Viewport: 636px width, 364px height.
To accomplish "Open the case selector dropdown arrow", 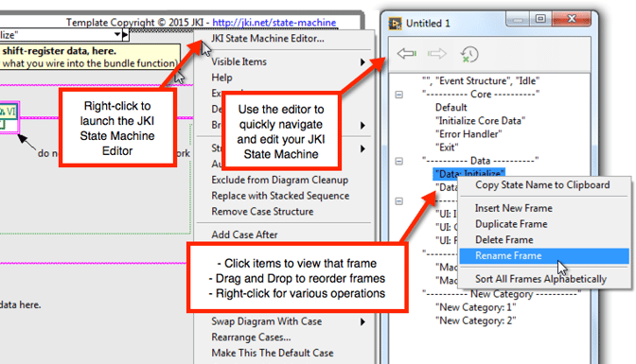I will pyautogui.click(x=117, y=34).
